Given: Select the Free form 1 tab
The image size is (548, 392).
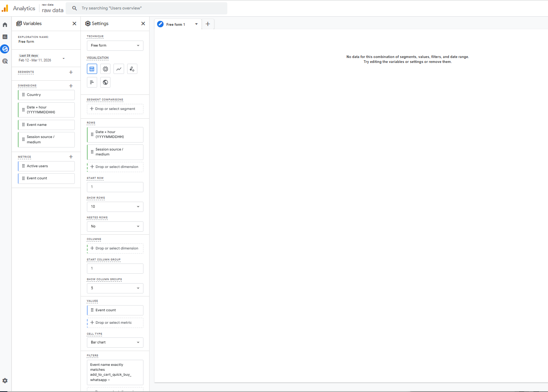Looking at the screenshot, I should [175, 24].
